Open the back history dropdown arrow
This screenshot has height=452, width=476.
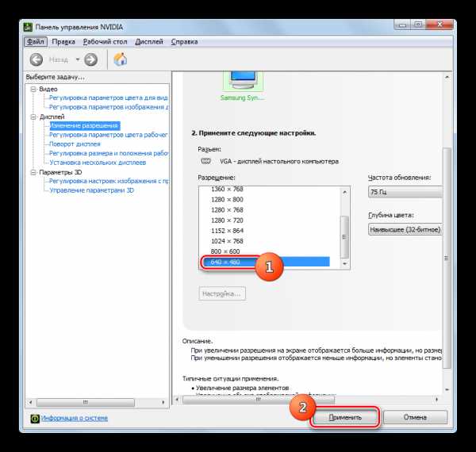[x=78, y=59]
